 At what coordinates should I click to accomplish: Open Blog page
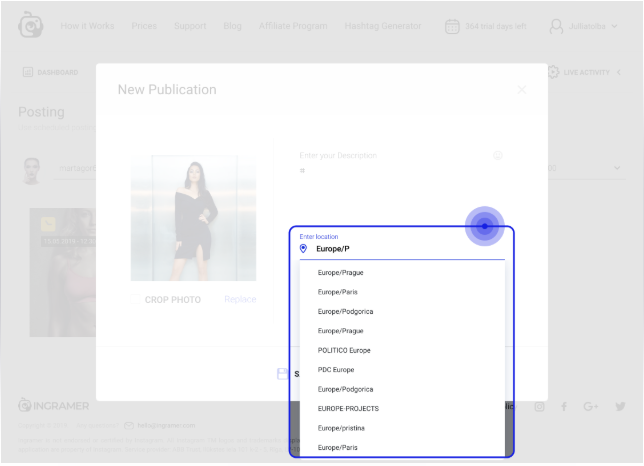coord(232,26)
